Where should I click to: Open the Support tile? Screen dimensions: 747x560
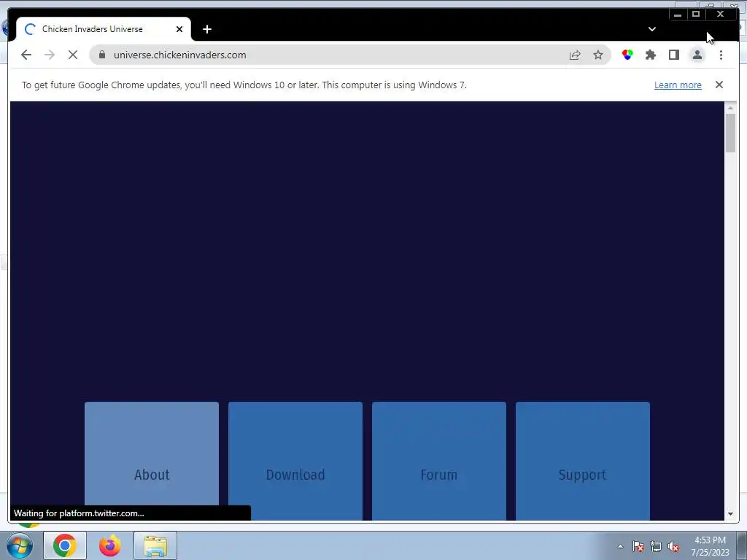[583, 461]
